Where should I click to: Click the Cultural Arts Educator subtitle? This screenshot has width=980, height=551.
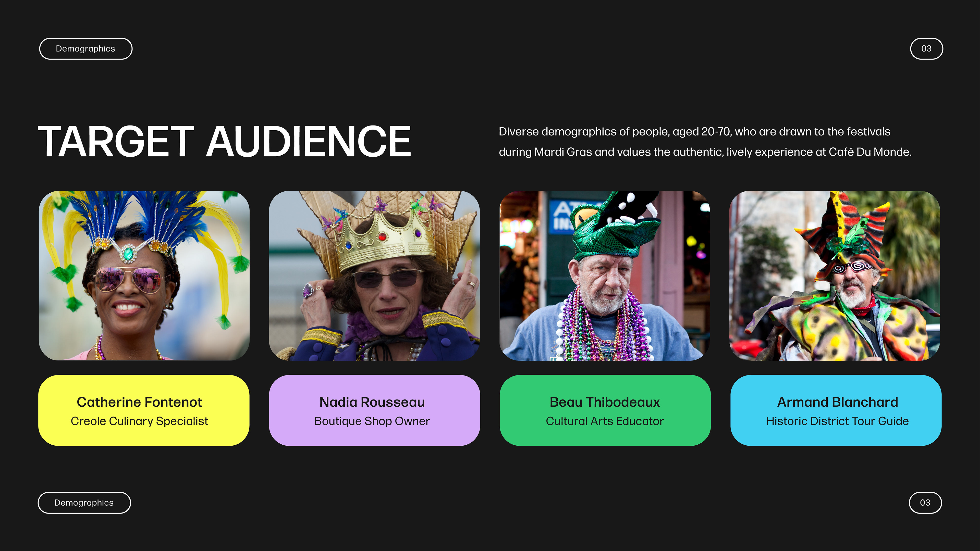tap(605, 421)
